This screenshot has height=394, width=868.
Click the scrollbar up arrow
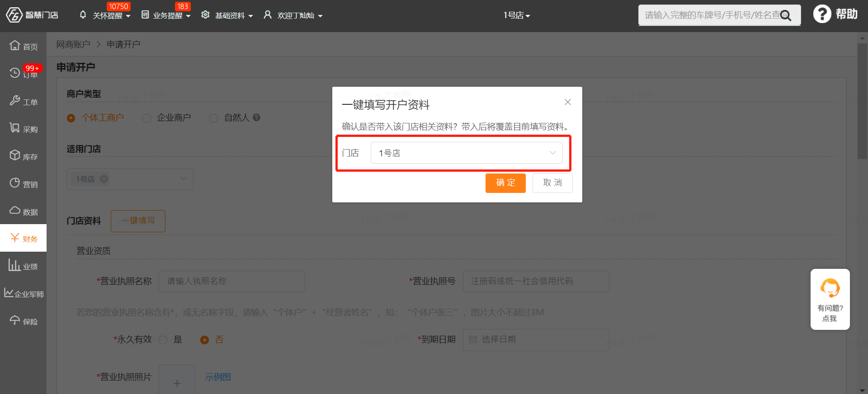pyautogui.click(x=862, y=38)
